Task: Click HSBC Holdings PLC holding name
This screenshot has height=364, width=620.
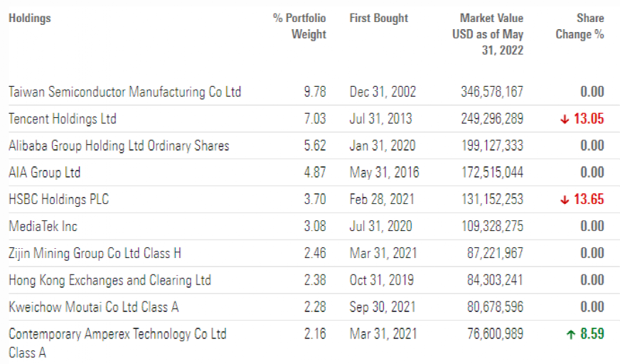Action: pos(59,200)
